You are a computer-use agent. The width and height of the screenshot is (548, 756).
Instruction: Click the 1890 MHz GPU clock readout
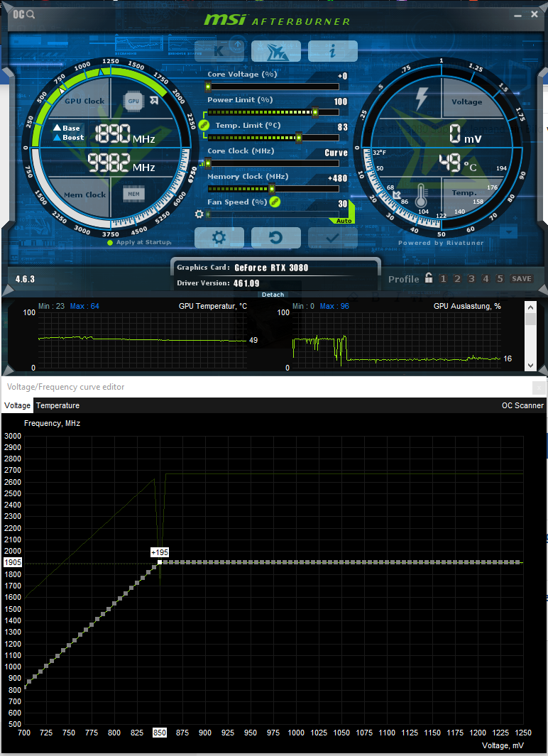click(x=125, y=134)
